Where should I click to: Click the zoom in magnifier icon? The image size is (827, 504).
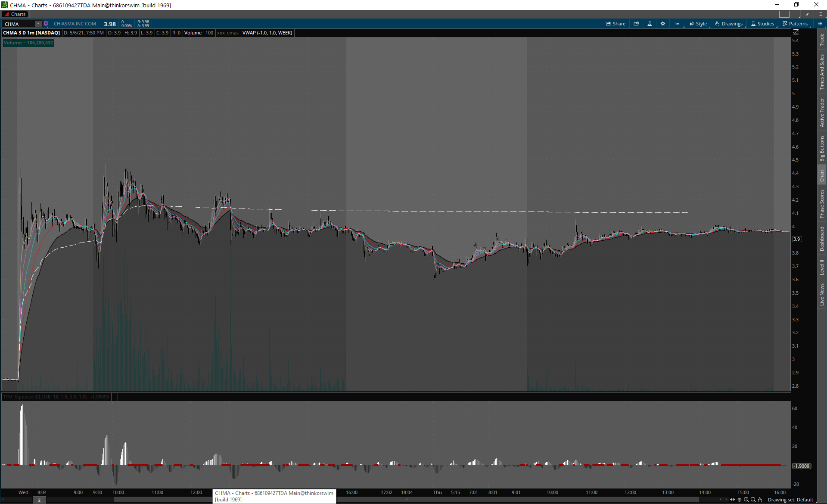pos(746,500)
